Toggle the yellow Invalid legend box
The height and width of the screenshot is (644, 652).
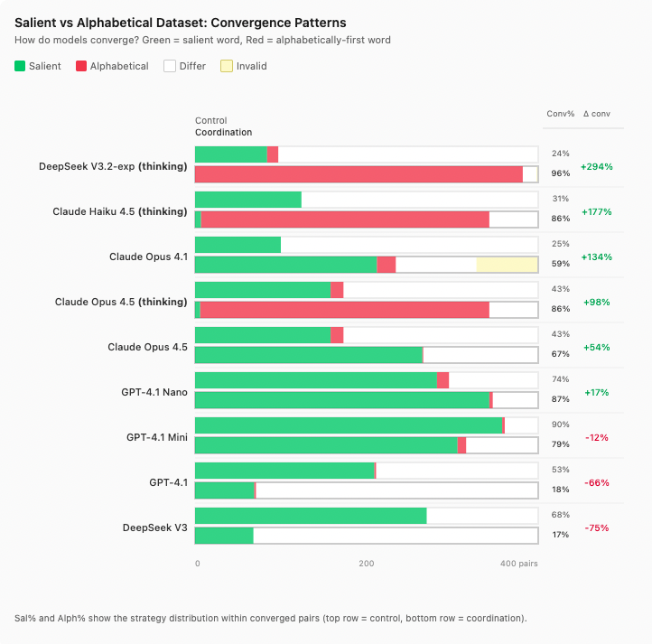point(226,66)
